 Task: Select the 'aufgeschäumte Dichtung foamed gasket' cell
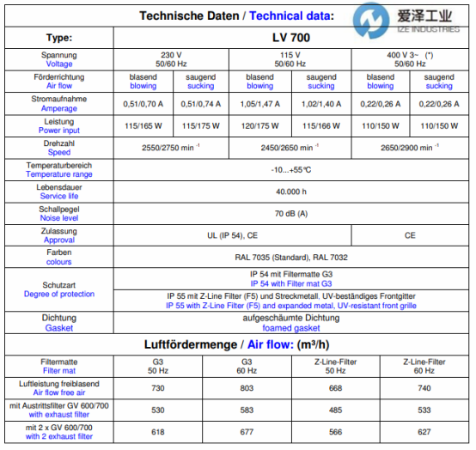pos(290,323)
